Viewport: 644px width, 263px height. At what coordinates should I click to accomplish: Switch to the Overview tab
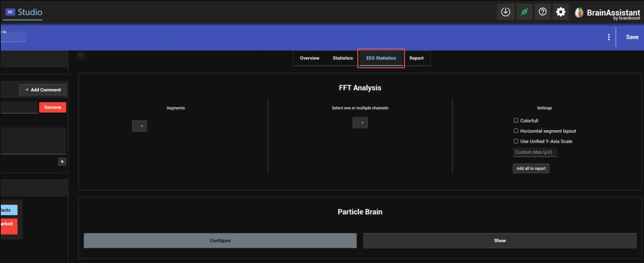tap(310, 58)
